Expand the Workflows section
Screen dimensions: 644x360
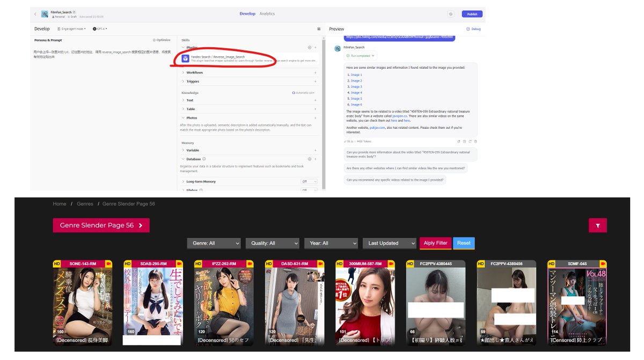(x=184, y=72)
